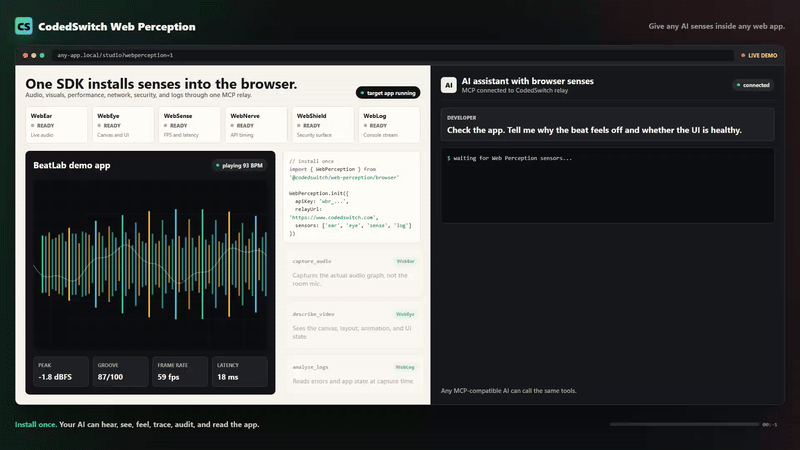This screenshot has height=450, width=800.
Task: Click the terminal waiting for sensors line
Action: point(510,158)
